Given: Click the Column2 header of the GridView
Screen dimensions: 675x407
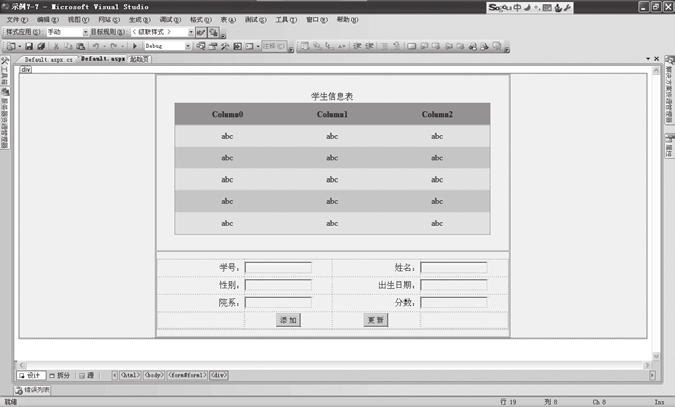Looking at the screenshot, I should pyautogui.click(x=437, y=114).
